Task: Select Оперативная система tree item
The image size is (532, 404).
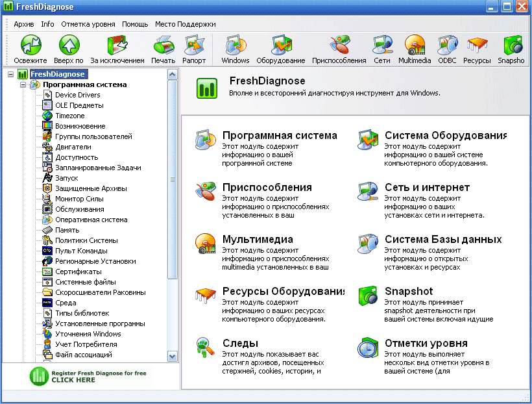Action: [91, 220]
